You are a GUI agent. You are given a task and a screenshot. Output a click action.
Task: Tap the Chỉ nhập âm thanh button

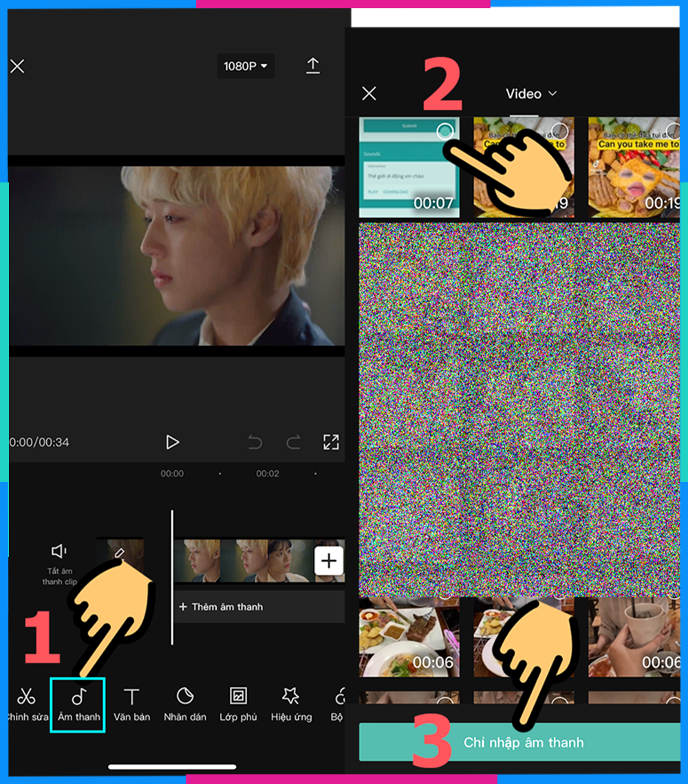[519, 742]
